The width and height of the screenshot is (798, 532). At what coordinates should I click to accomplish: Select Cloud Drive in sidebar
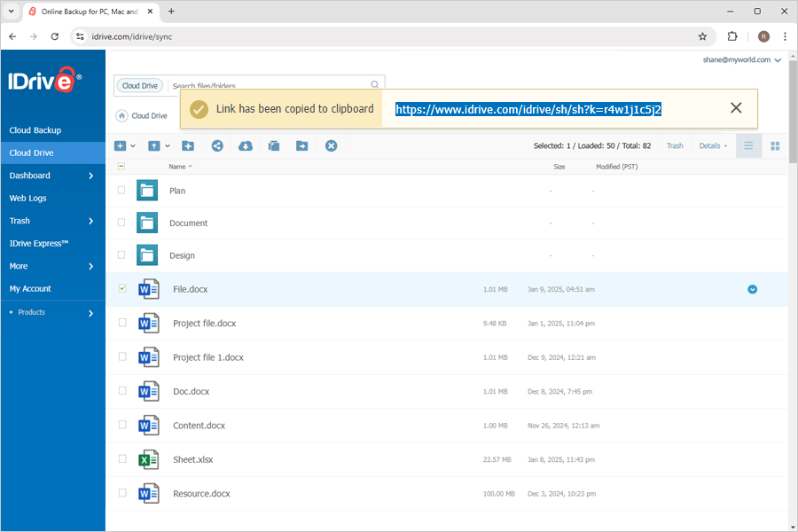(x=53, y=153)
